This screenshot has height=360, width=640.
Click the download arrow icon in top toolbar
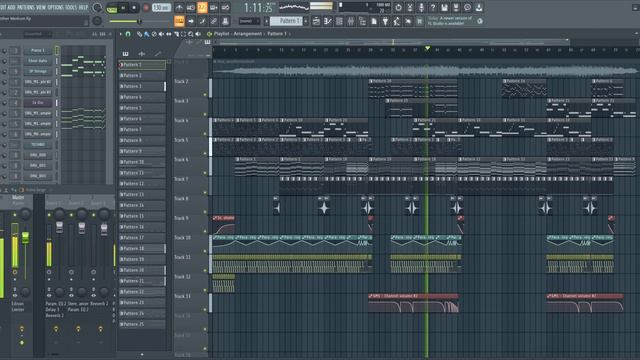pyautogui.click(x=479, y=7)
